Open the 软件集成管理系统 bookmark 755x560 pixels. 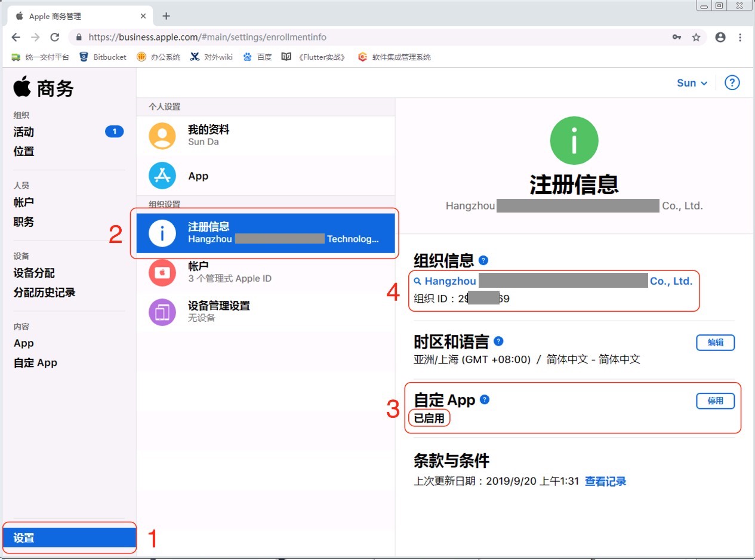pyautogui.click(x=394, y=57)
